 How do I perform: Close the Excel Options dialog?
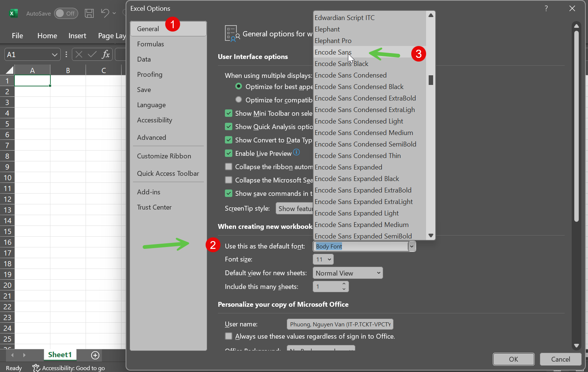572,9
